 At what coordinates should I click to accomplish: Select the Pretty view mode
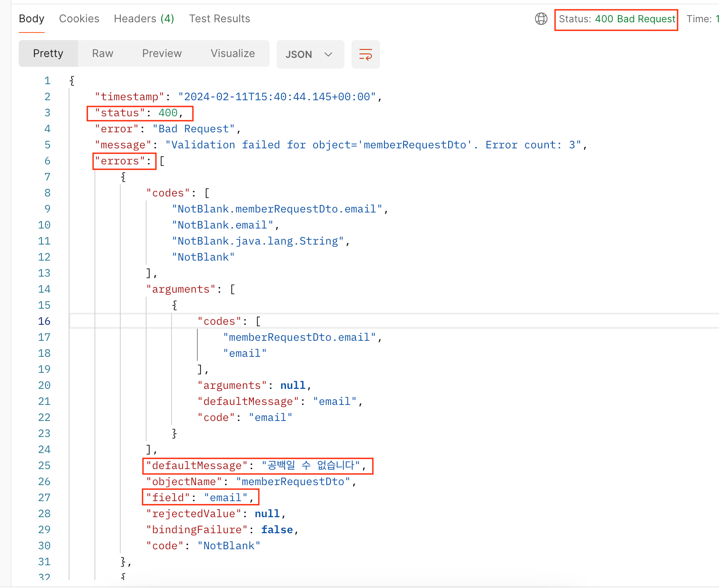point(48,53)
